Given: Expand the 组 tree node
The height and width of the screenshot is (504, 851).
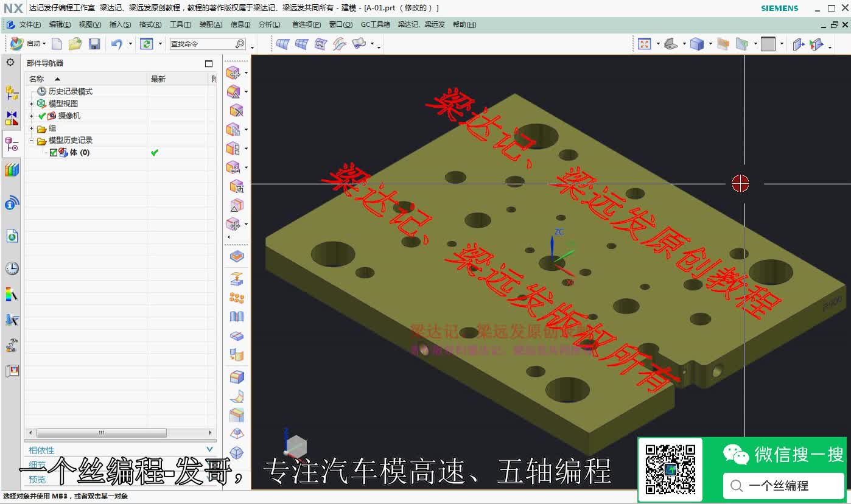Looking at the screenshot, I should point(32,128).
